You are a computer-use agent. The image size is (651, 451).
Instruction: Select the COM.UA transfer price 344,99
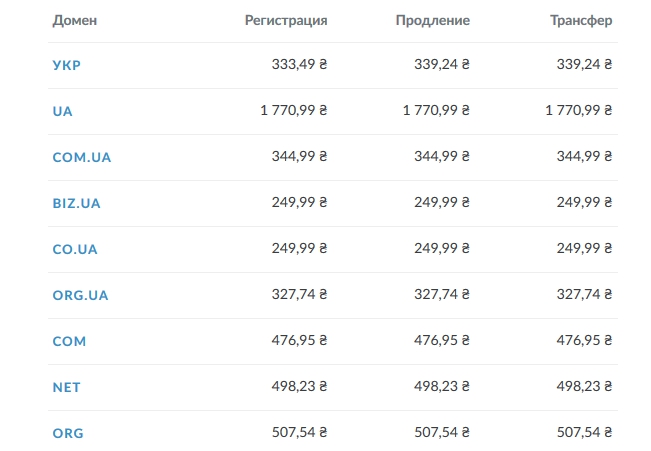coord(584,157)
